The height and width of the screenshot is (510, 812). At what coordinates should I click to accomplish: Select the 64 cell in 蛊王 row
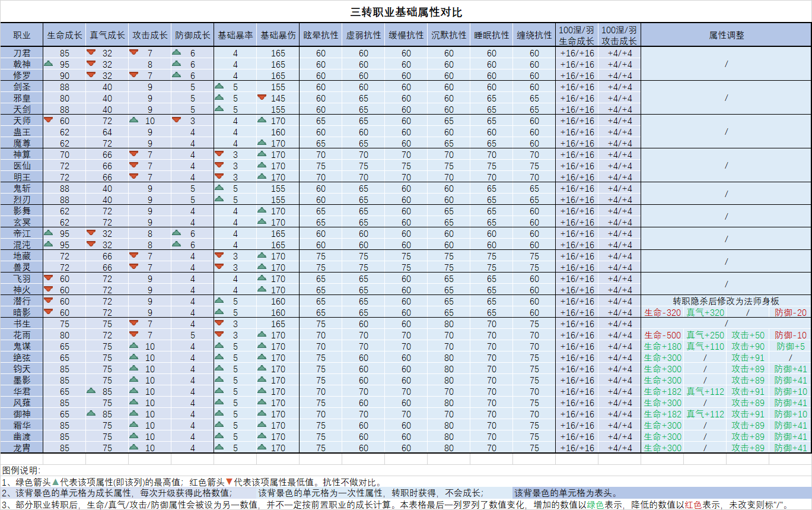point(107,132)
